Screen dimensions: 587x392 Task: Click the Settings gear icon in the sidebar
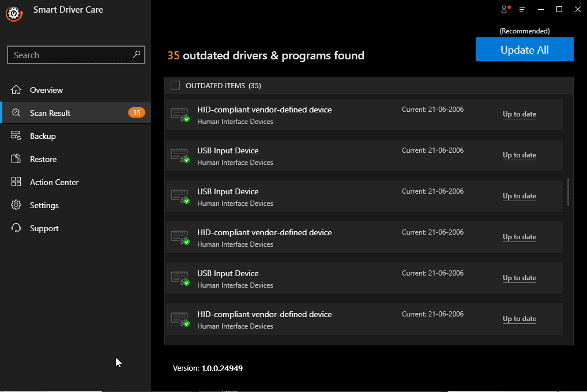(16, 205)
